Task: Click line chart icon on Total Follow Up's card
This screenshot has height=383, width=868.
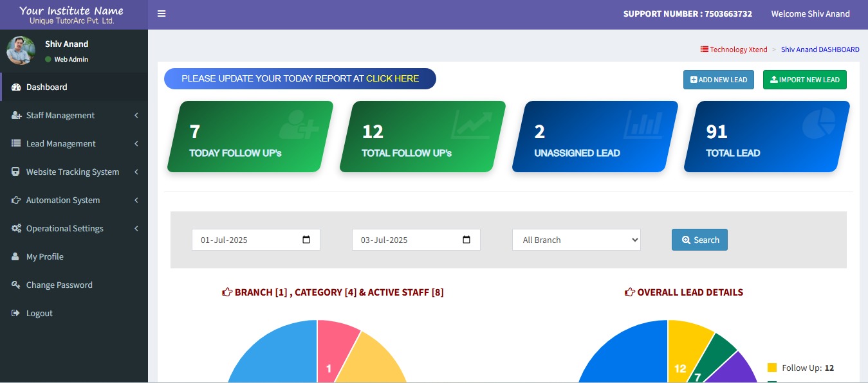Action: point(471,124)
